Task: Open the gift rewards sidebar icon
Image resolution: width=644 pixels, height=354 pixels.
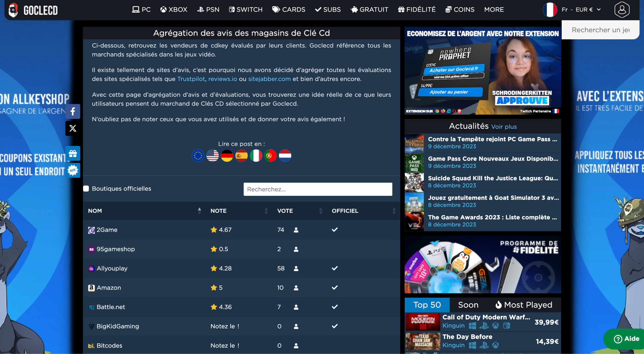Action: [73, 153]
